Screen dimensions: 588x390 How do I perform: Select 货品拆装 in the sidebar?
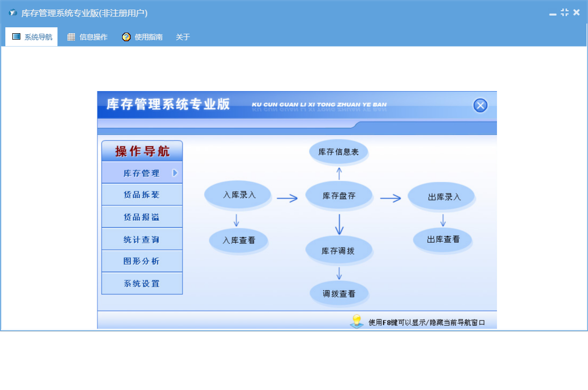pyautogui.click(x=142, y=194)
